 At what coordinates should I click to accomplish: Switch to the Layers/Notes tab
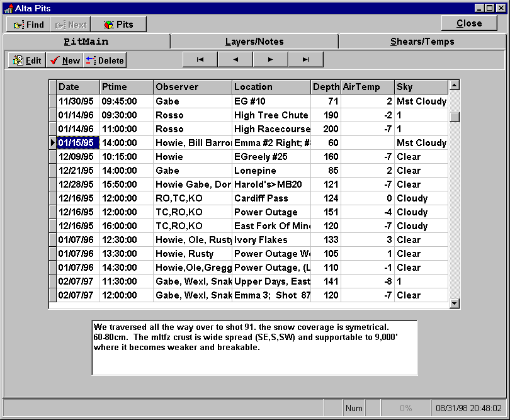254,42
